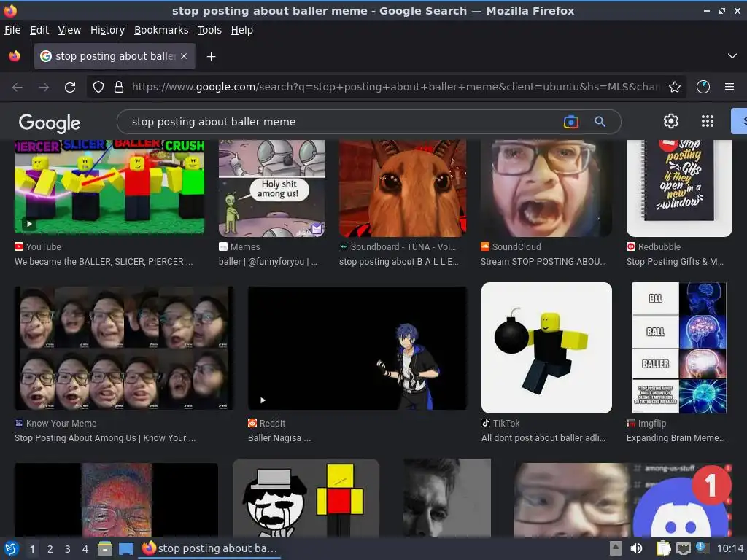This screenshot has width=747, height=560.
Task: Go forward with the forward arrow
Action: click(x=44, y=87)
